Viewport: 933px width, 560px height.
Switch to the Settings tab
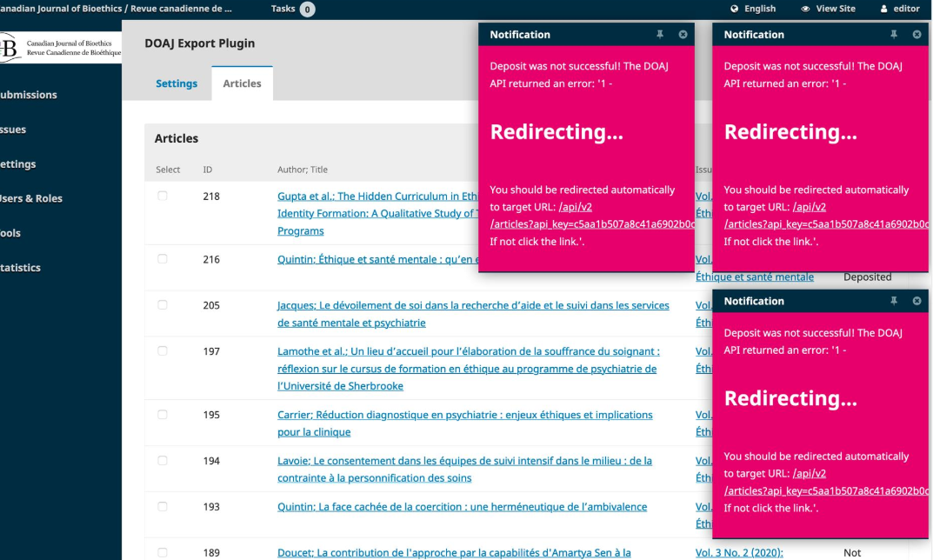pos(177,83)
